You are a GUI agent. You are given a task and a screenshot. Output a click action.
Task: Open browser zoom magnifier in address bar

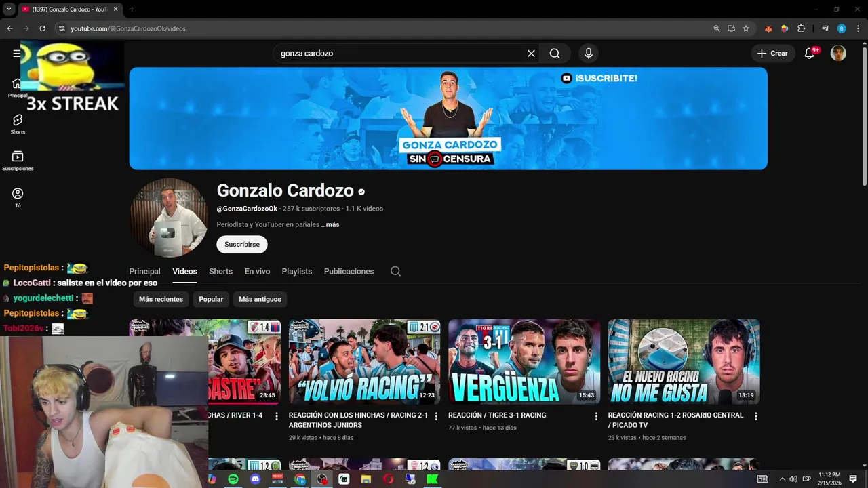[717, 28]
